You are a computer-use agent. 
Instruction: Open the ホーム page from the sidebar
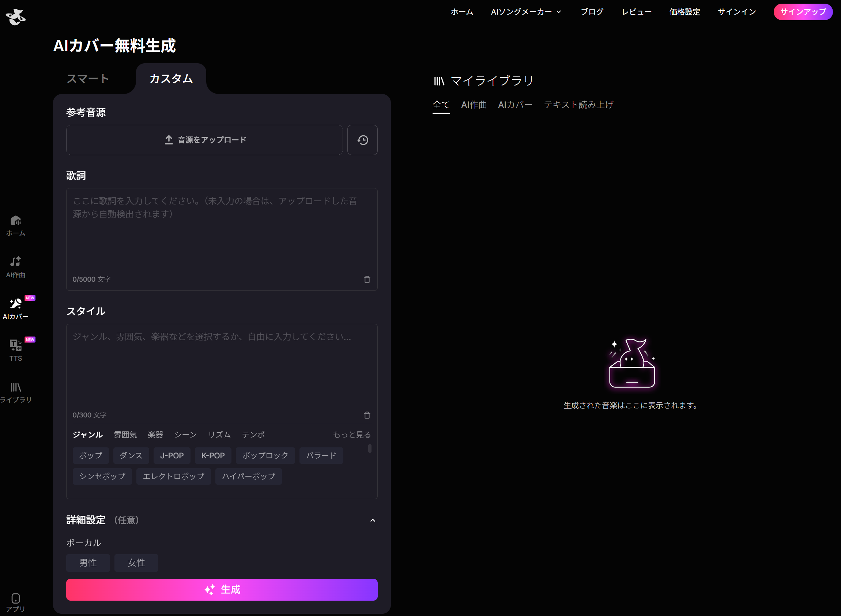point(16,226)
